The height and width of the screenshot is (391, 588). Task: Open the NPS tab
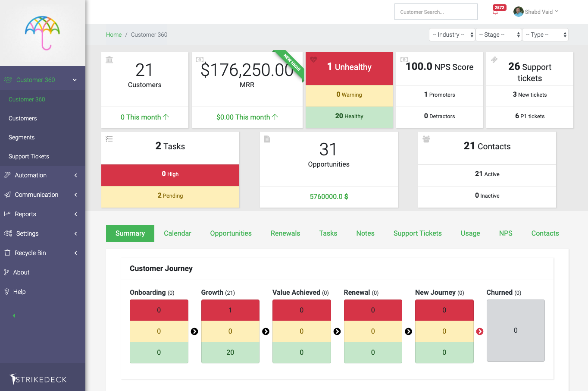[506, 233]
